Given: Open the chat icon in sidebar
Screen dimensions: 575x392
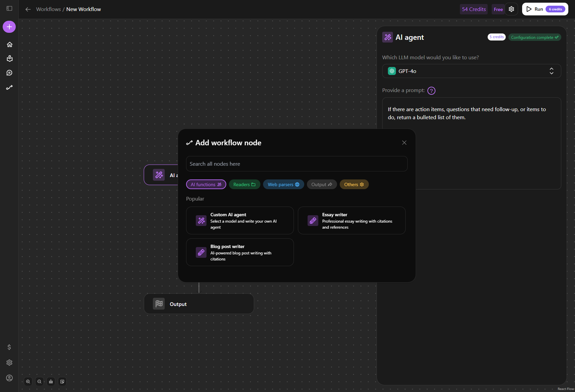Looking at the screenshot, I should [x=9, y=73].
